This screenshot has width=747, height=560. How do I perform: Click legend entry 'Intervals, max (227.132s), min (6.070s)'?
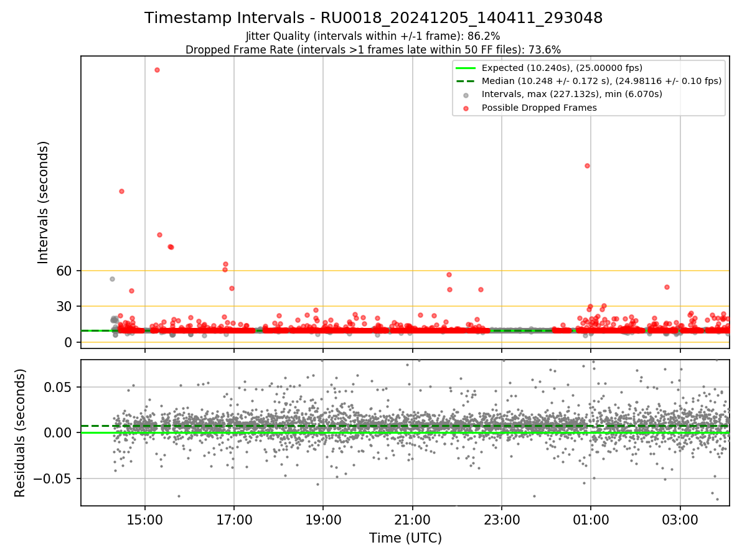572,95
